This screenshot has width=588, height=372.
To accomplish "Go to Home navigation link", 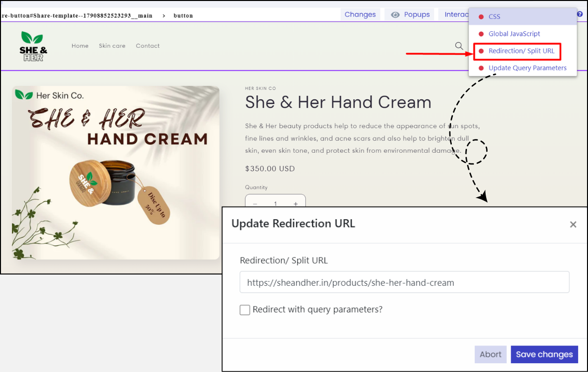I will pyautogui.click(x=80, y=46).
